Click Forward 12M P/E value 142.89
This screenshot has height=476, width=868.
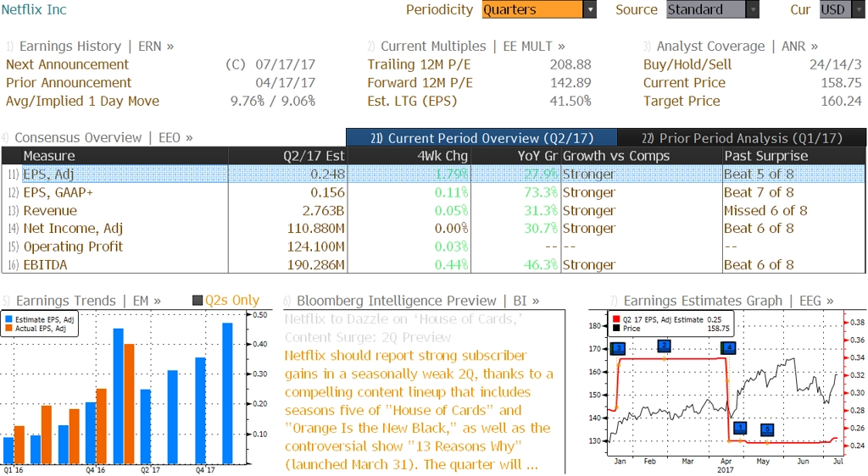570,82
